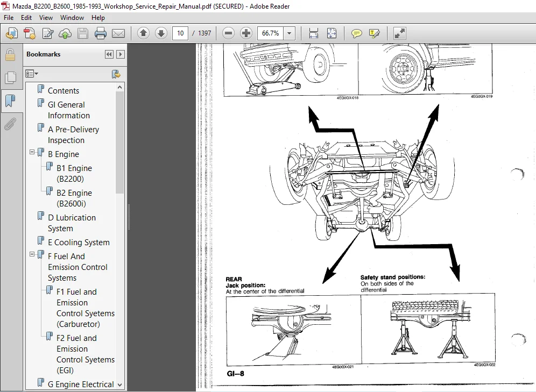Viewport: 536px width, 392px height.
Task: Click the Fit one full page icon
Action: click(x=332, y=33)
